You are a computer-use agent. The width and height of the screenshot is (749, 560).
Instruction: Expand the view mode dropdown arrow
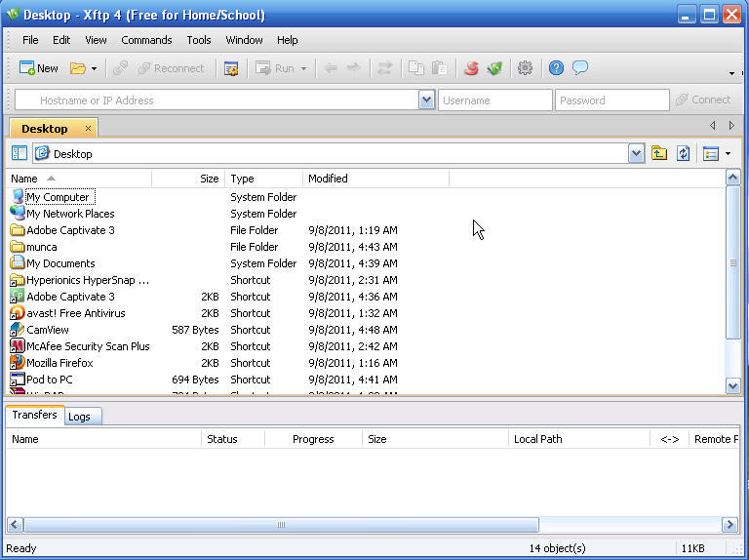[x=728, y=154]
